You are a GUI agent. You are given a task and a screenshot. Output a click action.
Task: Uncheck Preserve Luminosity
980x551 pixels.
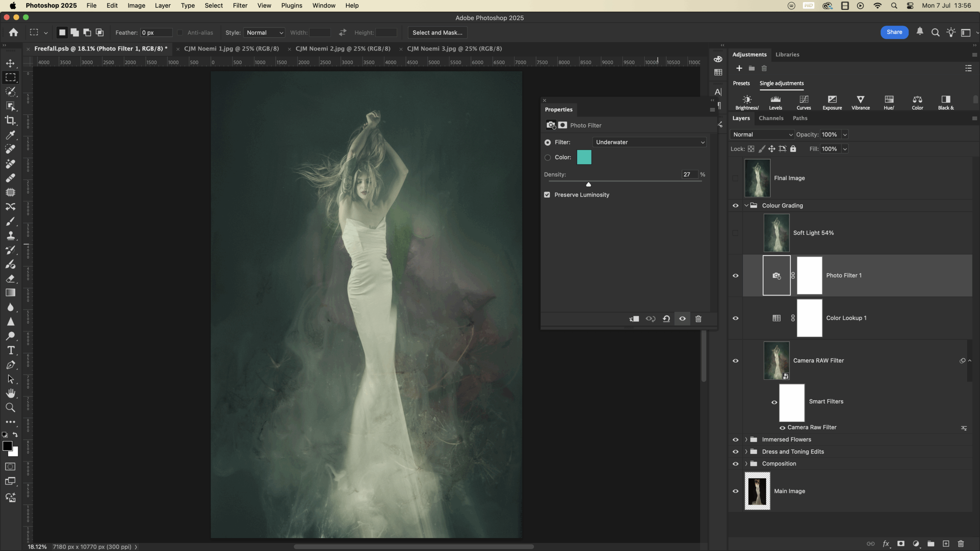pyautogui.click(x=547, y=195)
